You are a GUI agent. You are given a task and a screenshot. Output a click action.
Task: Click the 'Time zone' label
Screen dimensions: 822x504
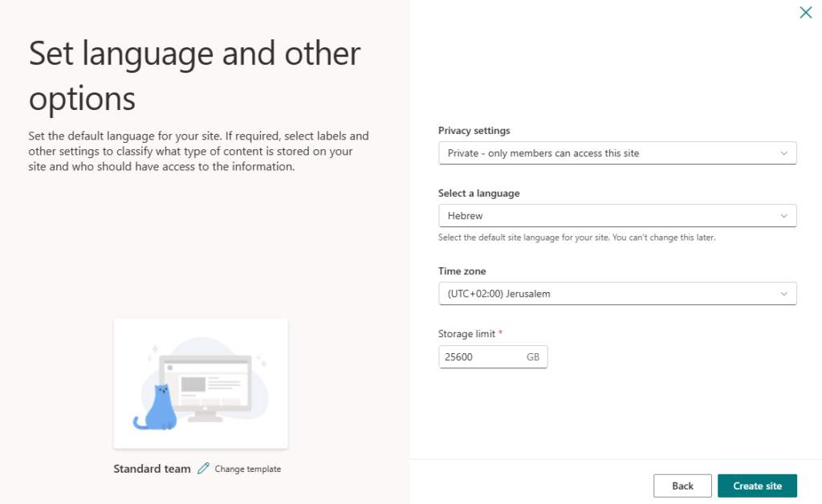coord(462,271)
